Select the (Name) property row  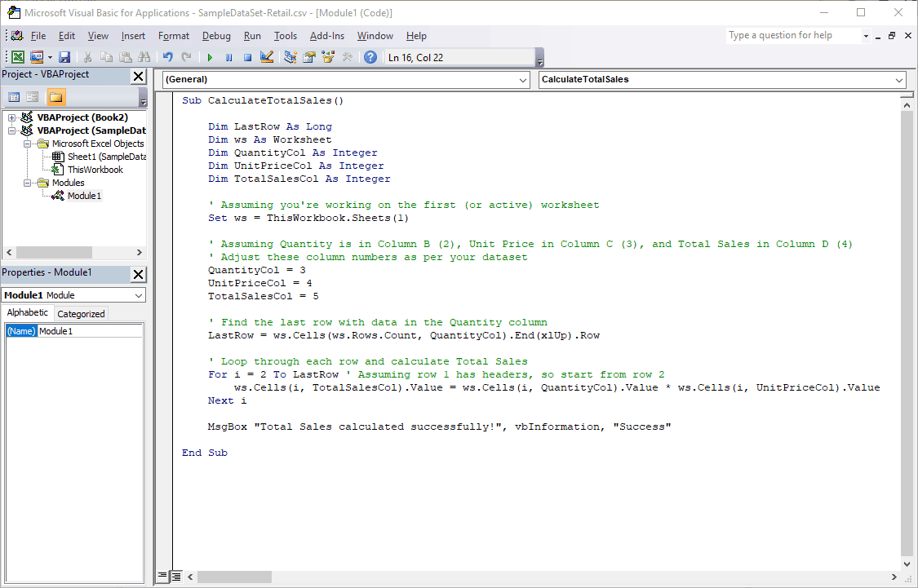[x=74, y=331]
